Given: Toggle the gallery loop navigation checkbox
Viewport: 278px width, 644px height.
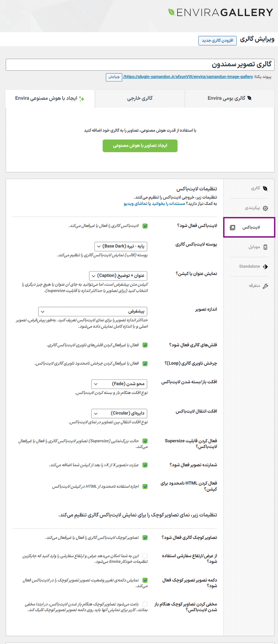Looking at the screenshot, I should [x=145, y=363].
